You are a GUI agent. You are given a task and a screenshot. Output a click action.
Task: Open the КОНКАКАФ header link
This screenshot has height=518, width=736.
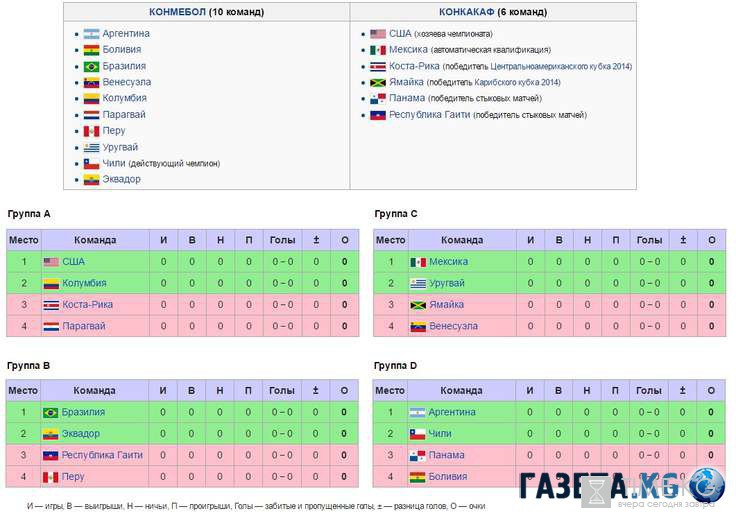pyautogui.click(x=467, y=12)
